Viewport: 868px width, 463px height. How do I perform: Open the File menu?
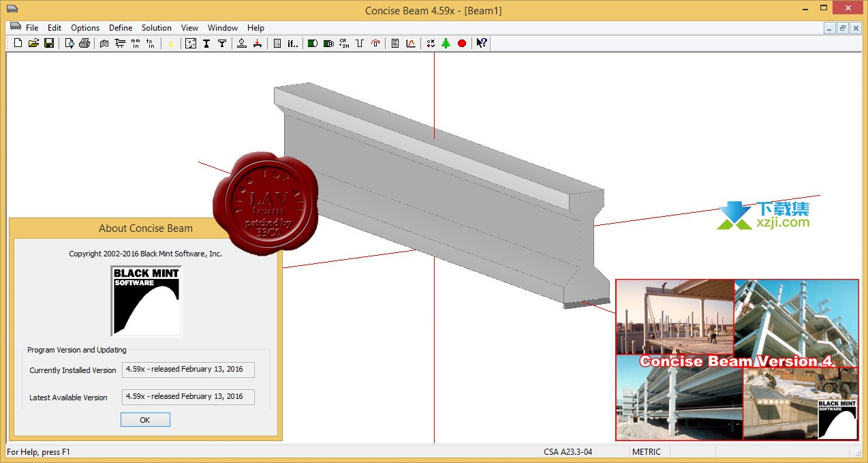click(x=32, y=28)
